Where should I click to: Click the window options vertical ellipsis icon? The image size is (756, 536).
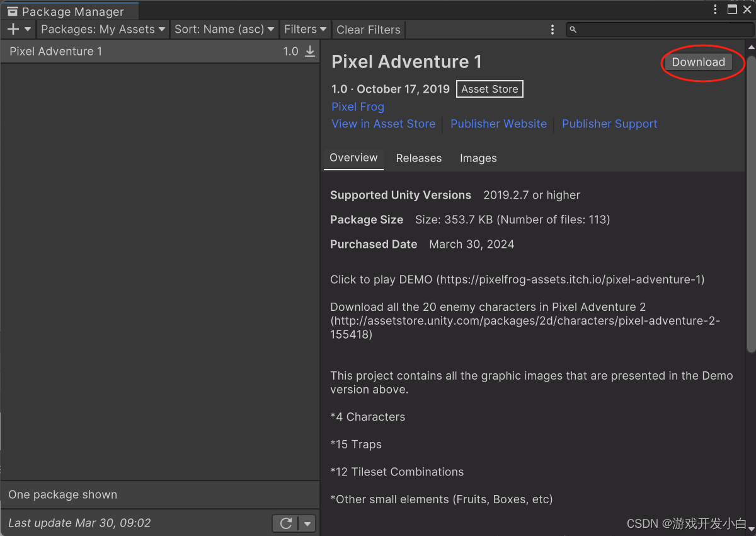(x=715, y=9)
